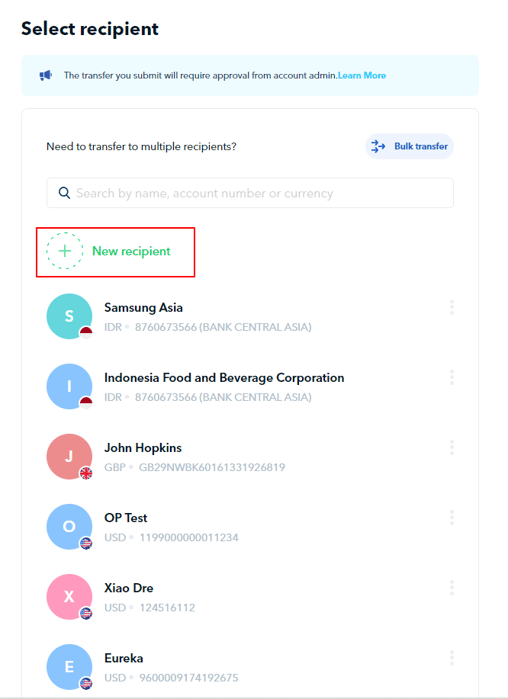Click the Bulk transfer button

click(x=410, y=146)
